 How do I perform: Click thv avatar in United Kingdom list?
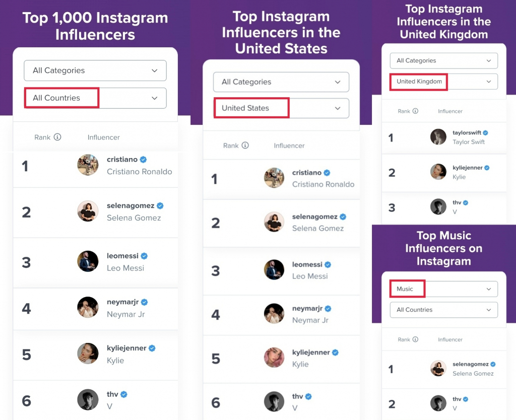(x=438, y=206)
